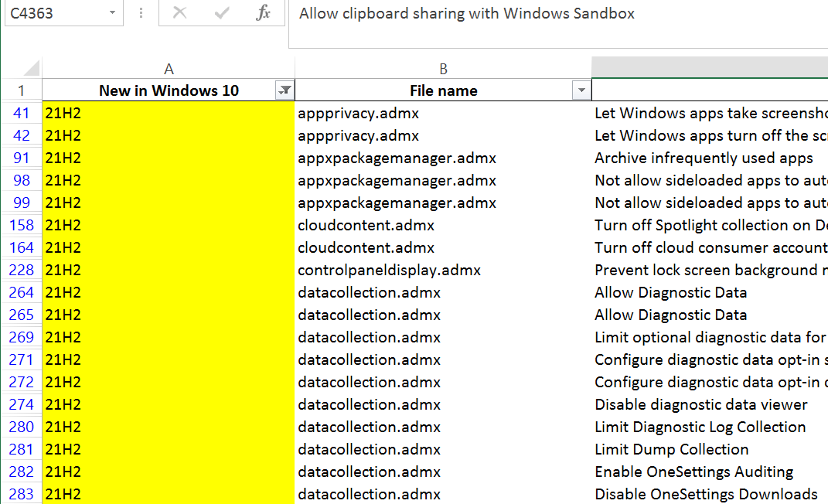
Task: Click the Enter checkmark formula bar icon
Action: pyautogui.click(x=222, y=12)
